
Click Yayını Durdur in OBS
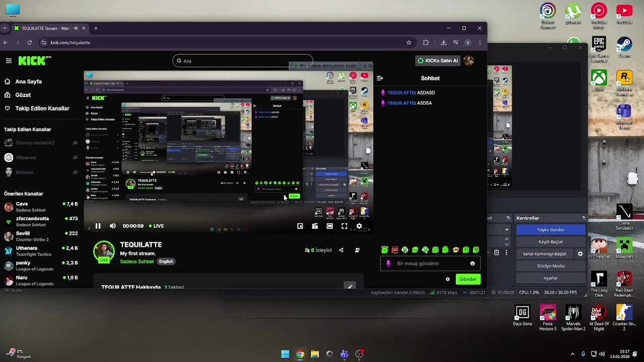click(x=550, y=230)
